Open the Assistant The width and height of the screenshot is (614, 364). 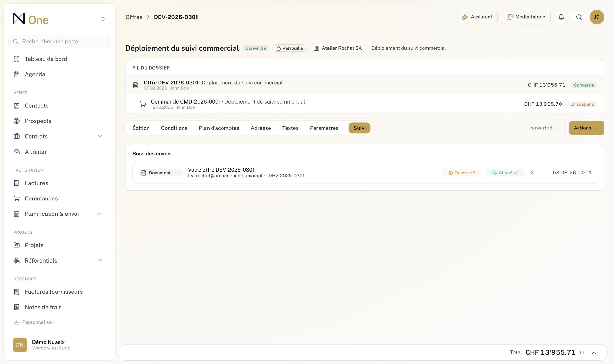(x=477, y=17)
